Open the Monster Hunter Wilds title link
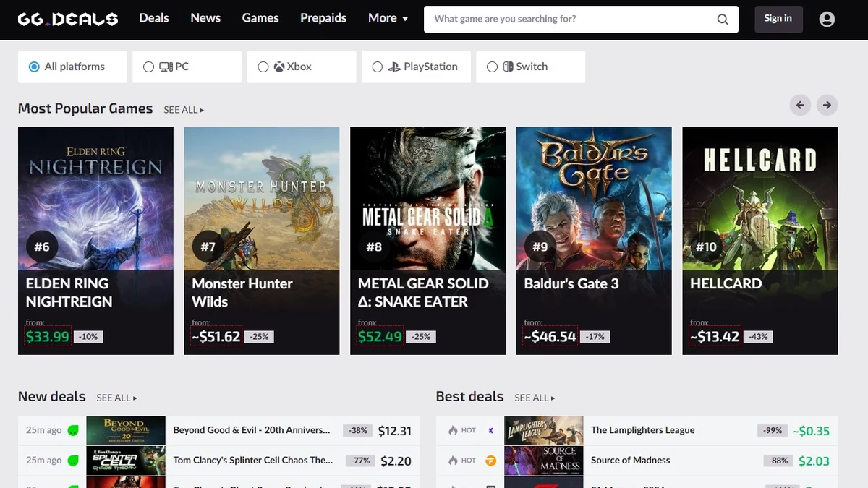 (242, 292)
